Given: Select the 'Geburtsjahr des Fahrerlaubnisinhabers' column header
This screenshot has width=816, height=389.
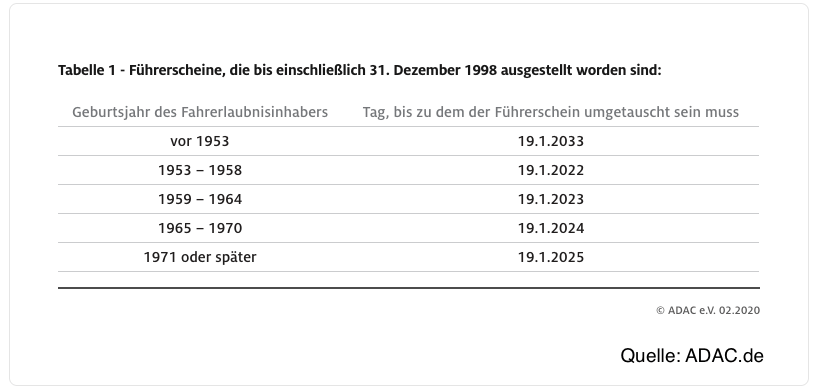Looking at the screenshot, I should (x=200, y=112).
